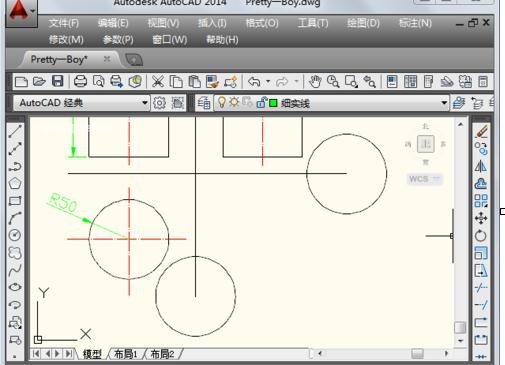This screenshot has height=365, width=505.
Task: Select the Break at Point tool
Action: [x=481, y=322]
